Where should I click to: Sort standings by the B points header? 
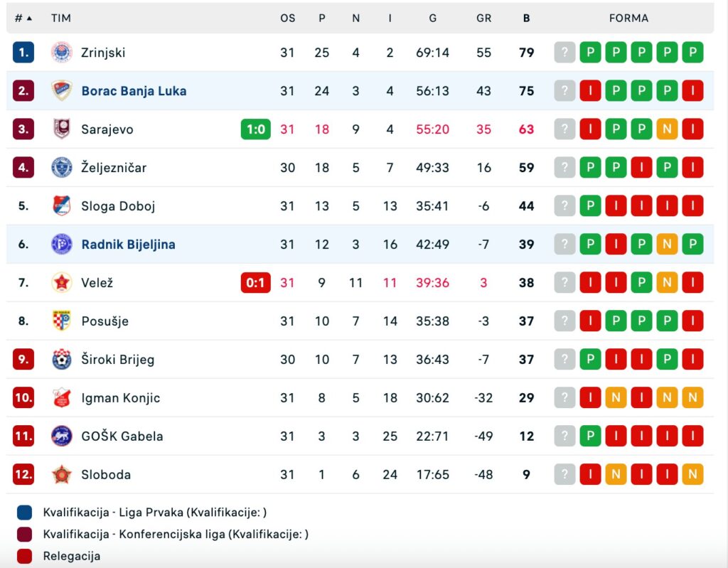tap(526, 18)
